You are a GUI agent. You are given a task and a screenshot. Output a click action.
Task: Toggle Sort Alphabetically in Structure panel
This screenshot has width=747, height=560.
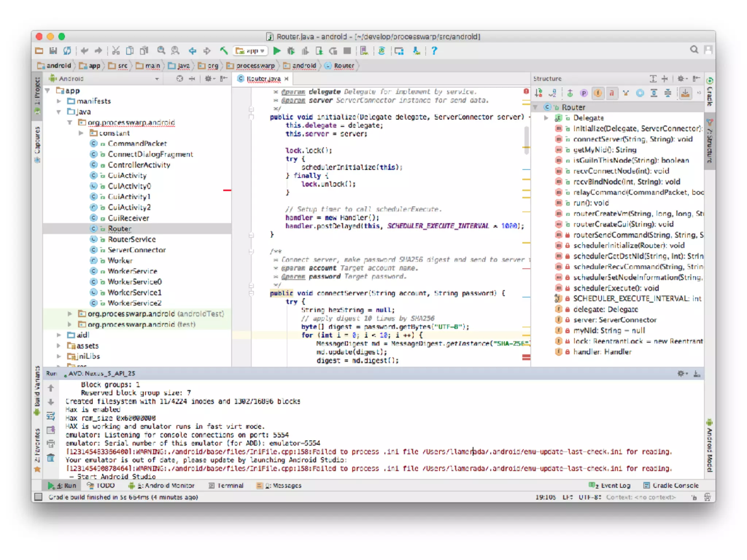(x=553, y=93)
